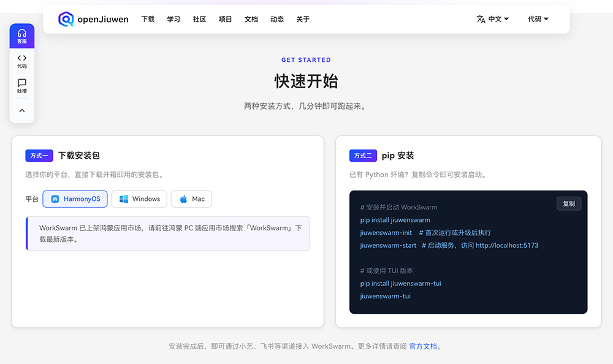
Task: Click the 'jiuwenswarm-init' command text
Action: pyautogui.click(x=386, y=233)
